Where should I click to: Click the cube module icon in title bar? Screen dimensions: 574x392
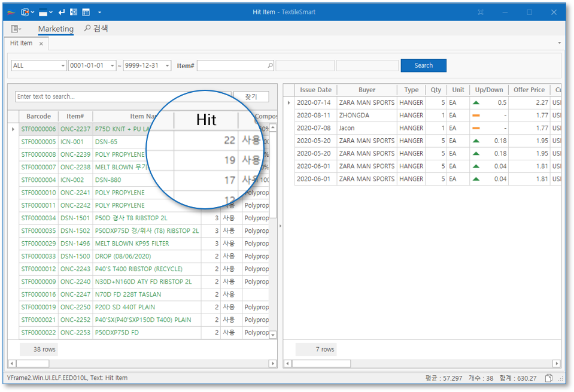[x=25, y=12]
